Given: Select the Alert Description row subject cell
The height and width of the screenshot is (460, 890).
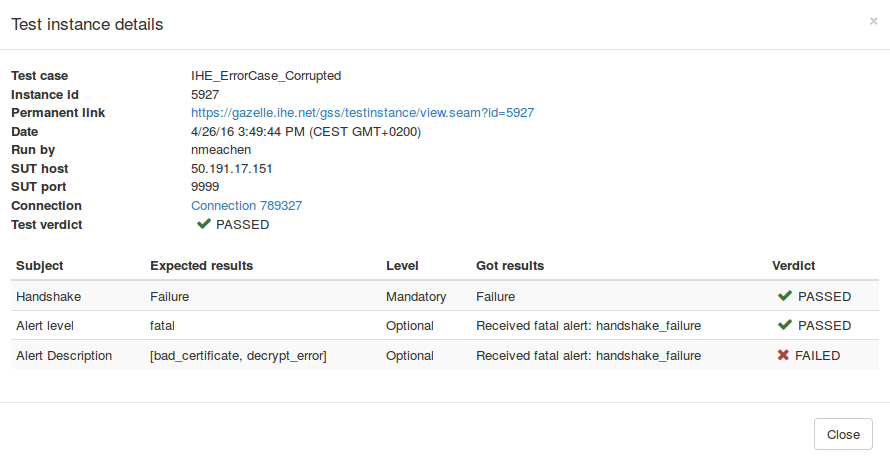Looking at the screenshot, I should [64, 356].
